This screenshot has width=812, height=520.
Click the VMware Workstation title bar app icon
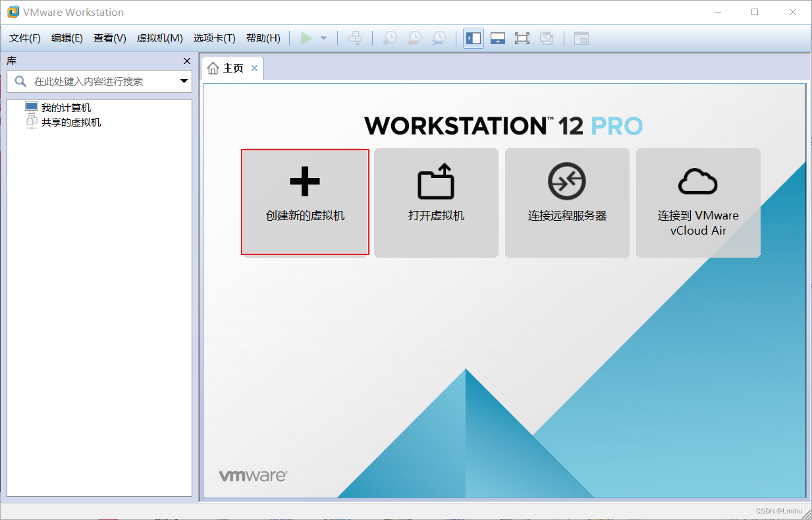[x=13, y=12]
